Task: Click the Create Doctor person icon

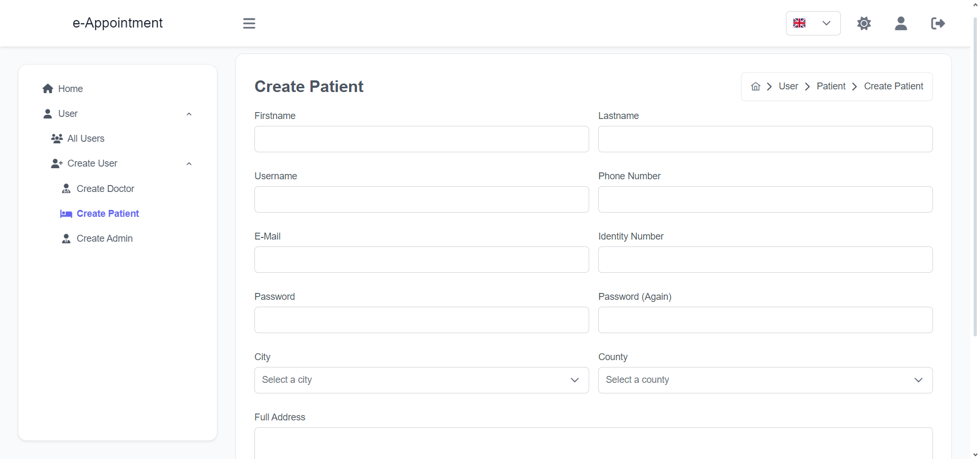Action: click(66, 189)
